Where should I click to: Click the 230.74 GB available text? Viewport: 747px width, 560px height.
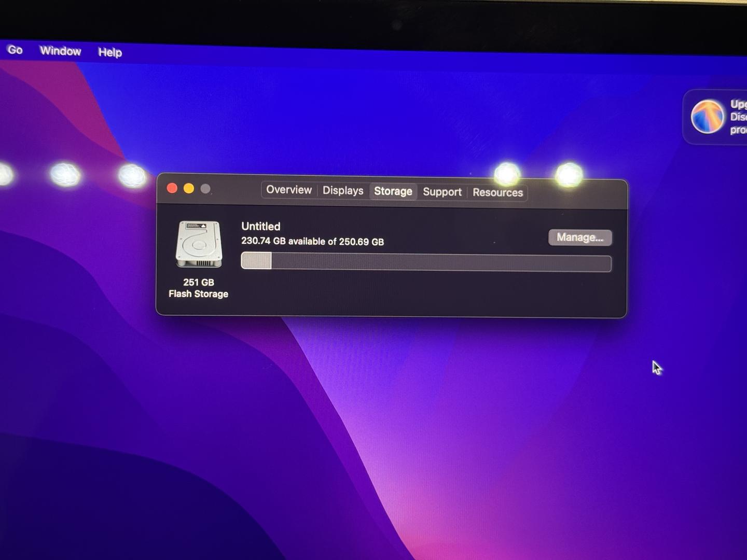[312, 242]
